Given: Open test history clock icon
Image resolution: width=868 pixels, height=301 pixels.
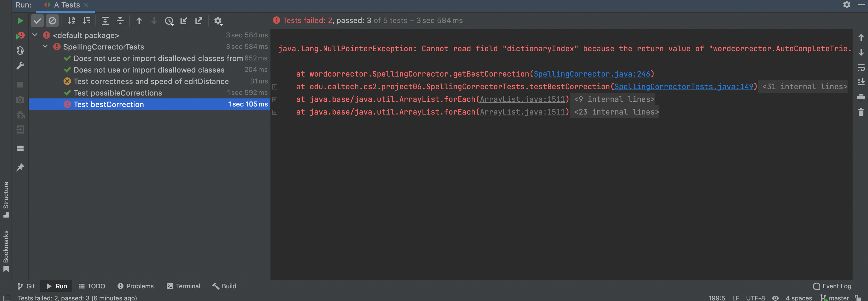Looking at the screenshot, I should [x=169, y=21].
